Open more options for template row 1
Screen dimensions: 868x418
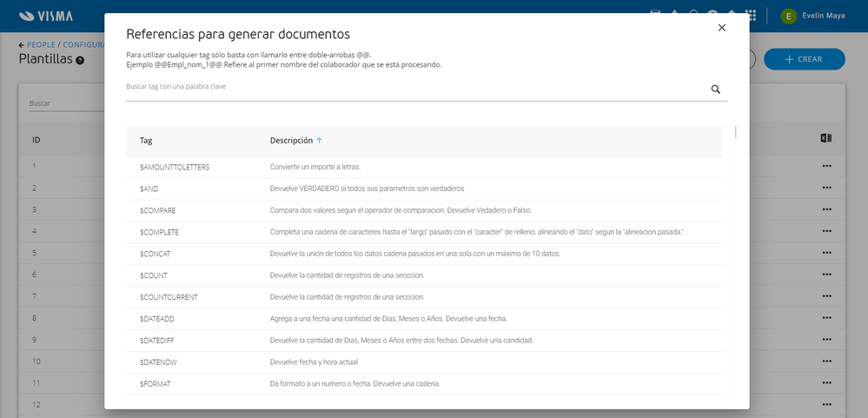tap(827, 166)
